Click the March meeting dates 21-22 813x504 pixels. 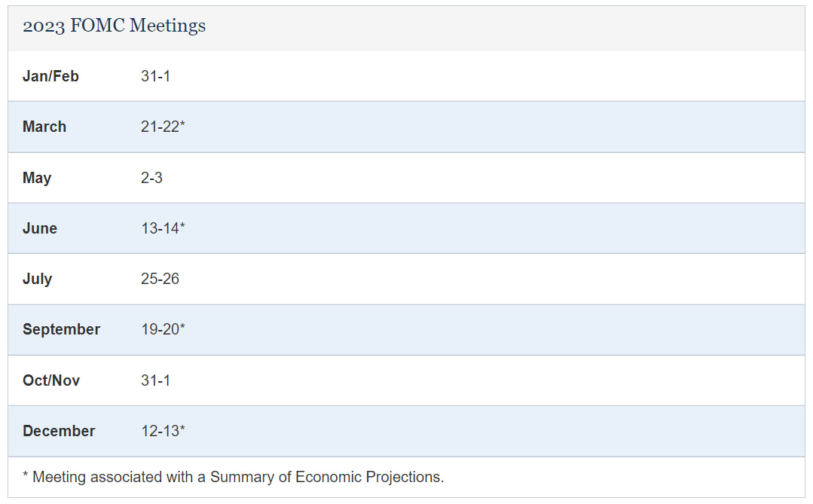(160, 127)
